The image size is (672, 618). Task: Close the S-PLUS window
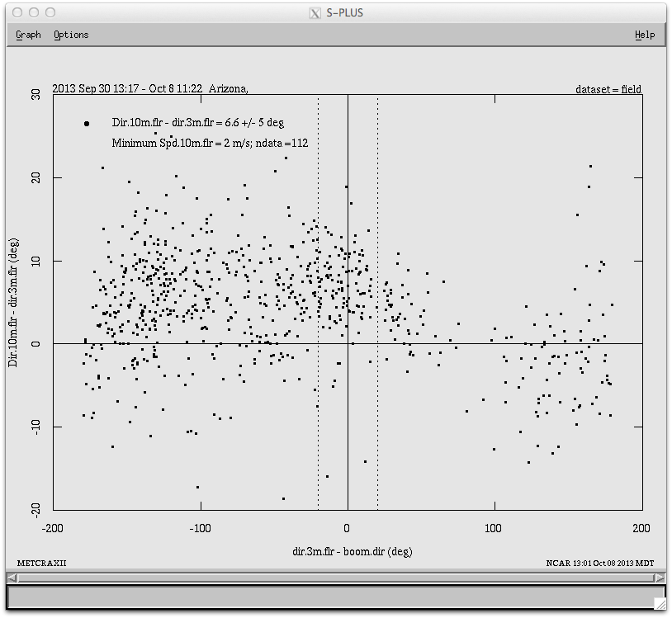click(17, 12)
